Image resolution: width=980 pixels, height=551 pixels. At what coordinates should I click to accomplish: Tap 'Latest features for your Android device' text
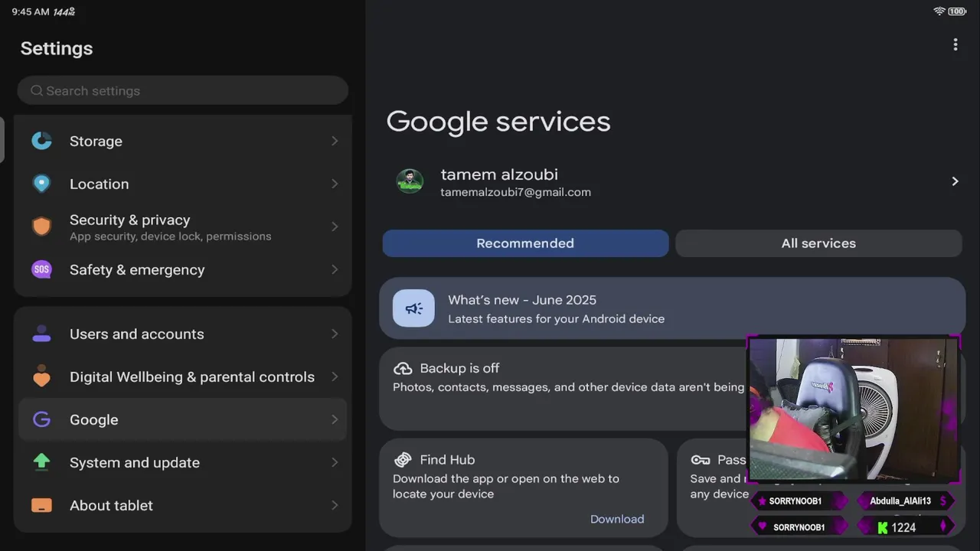556,318
